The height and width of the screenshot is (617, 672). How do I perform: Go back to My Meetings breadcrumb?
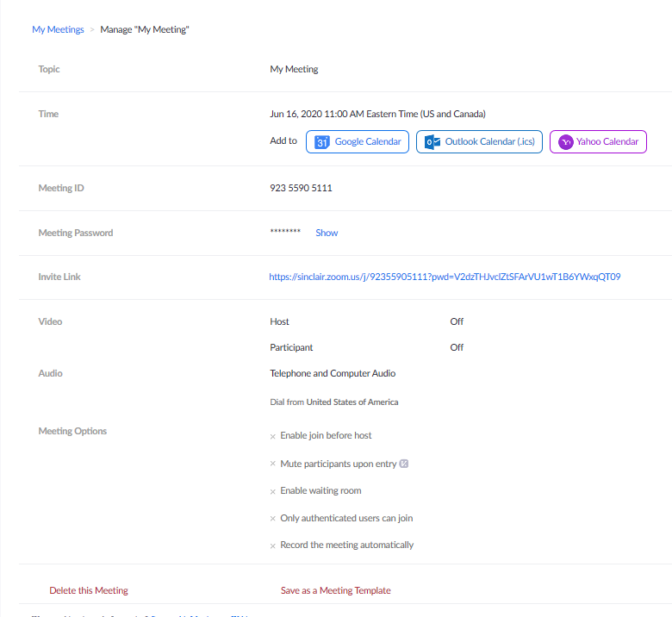coord(58,29)
